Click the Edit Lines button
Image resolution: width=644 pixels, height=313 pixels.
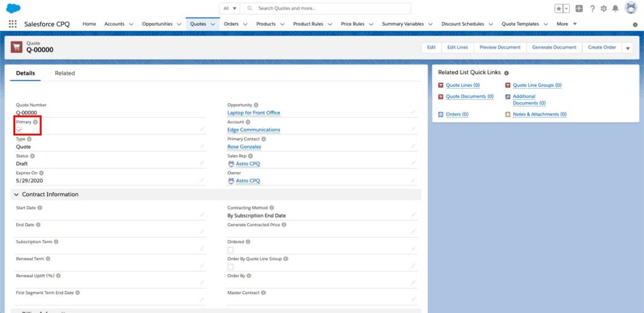[458, 47]
